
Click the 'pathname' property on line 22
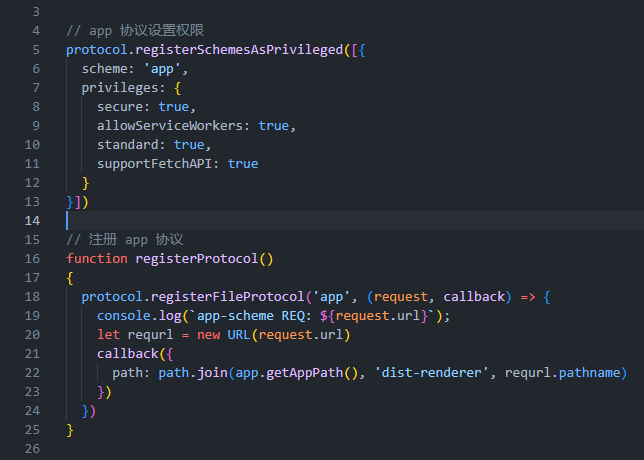pos(589,373)
